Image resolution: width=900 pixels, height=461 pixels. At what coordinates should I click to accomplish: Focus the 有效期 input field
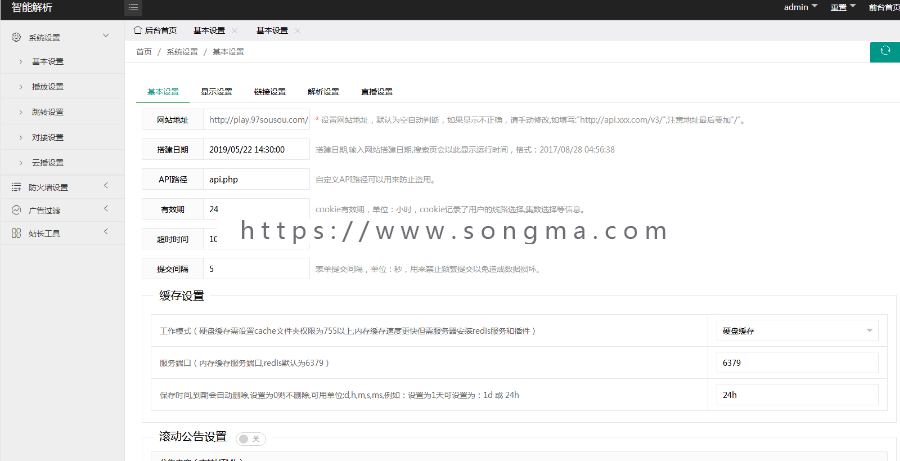point(256,210)
